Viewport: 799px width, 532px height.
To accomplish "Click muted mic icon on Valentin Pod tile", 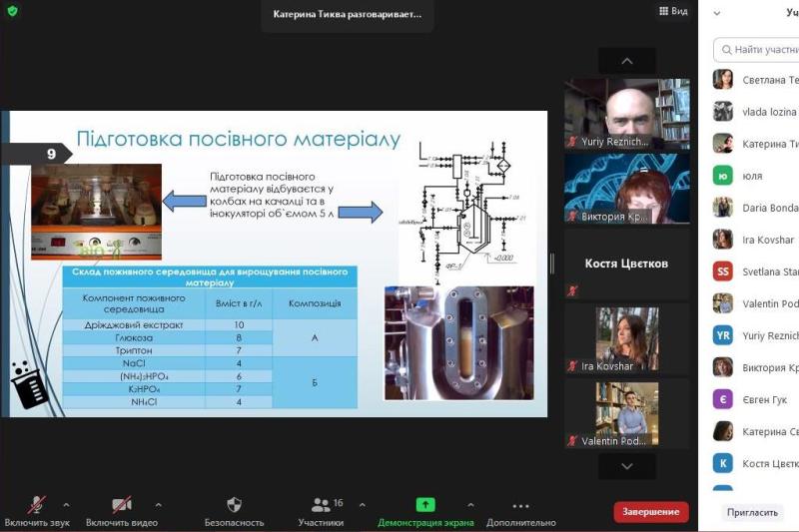I will click(x=572, y=441).
